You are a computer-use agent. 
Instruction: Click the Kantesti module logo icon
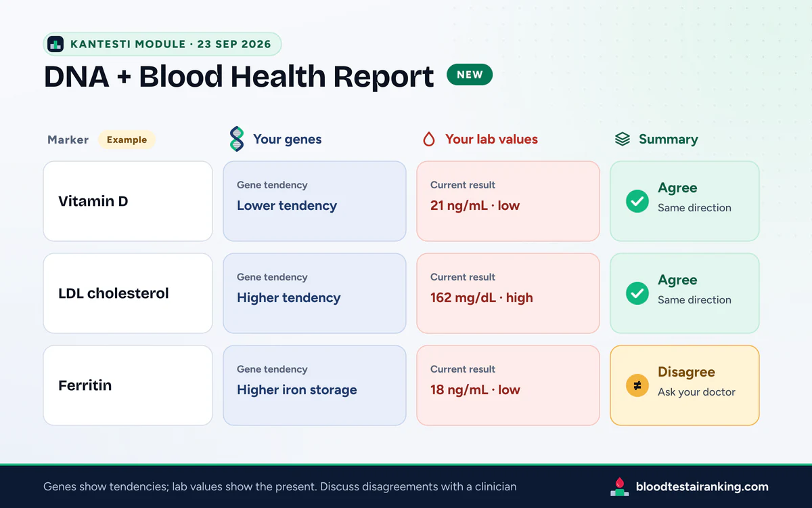[x=55, y=44]
